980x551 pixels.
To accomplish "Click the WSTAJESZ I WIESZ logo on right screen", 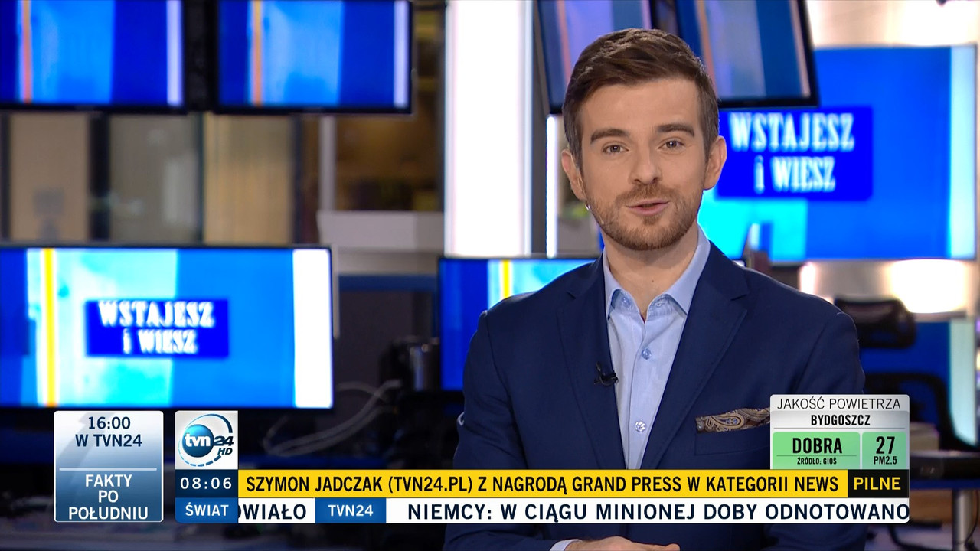I will (x=794, y=153).
